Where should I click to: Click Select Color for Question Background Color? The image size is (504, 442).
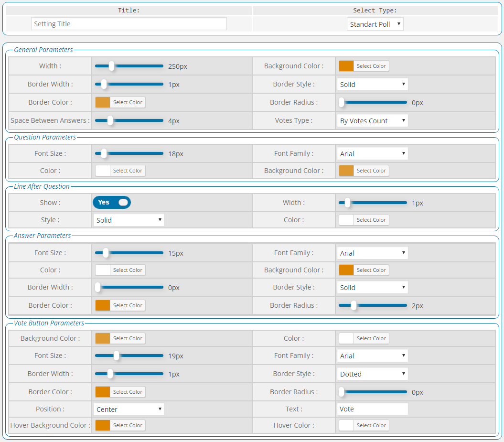tap(371, 171)
